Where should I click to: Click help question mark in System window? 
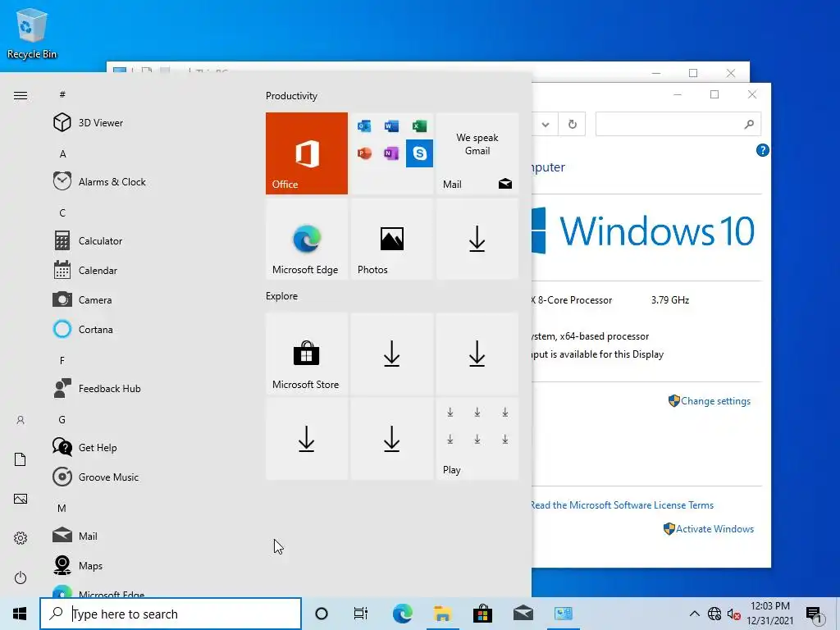click(762, 151)
